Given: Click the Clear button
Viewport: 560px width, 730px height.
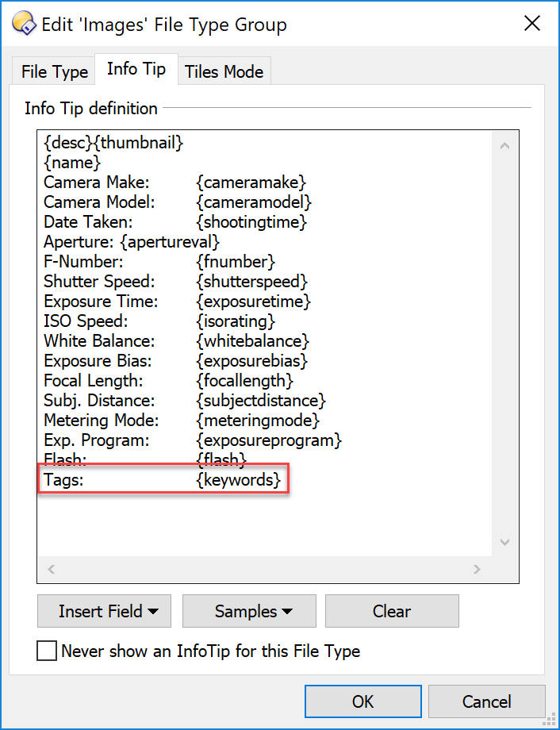Looking at the screenshot, I should click(x=392, y=611).
